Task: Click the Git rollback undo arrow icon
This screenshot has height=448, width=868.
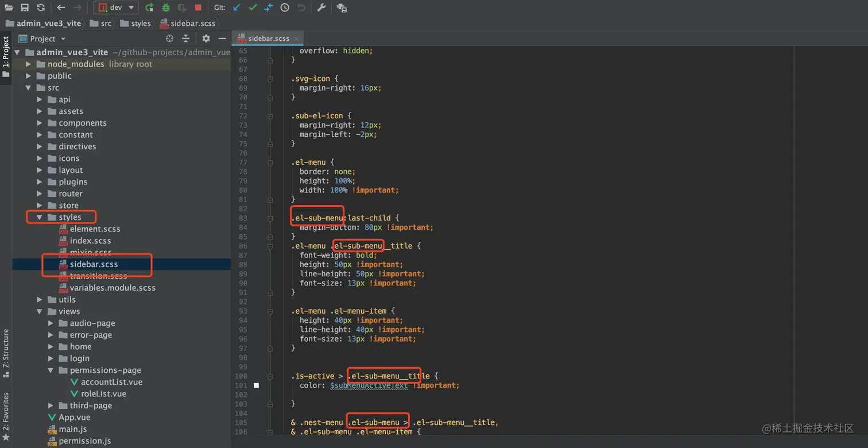Action: [x=301, y=7]
